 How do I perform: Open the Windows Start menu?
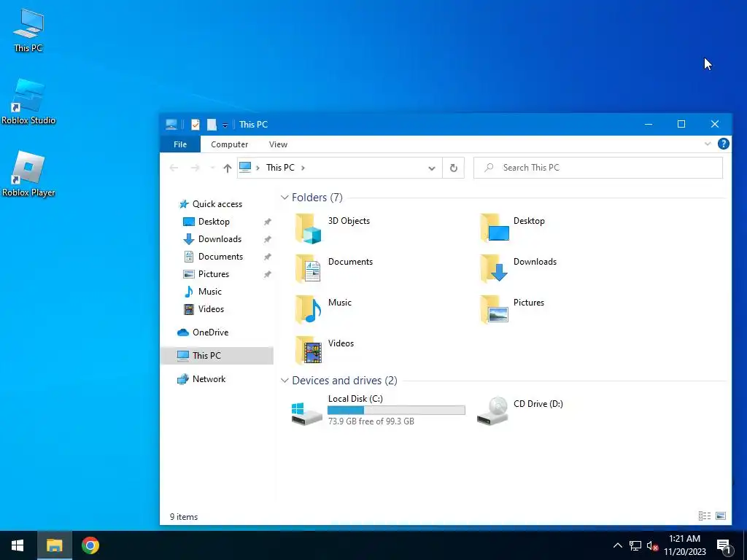(18, 545)
